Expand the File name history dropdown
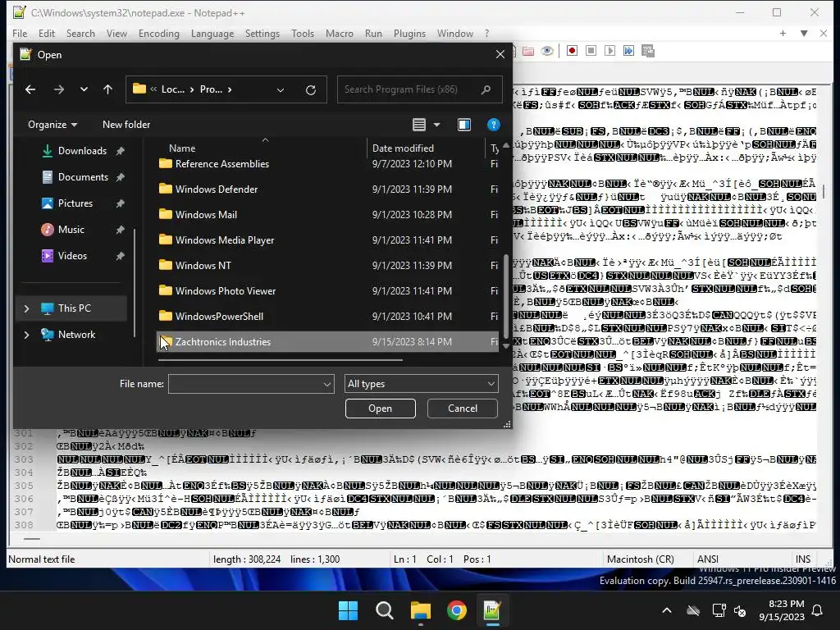The height and width of the screenshot is (630, 840). click(x=327, y=384)
